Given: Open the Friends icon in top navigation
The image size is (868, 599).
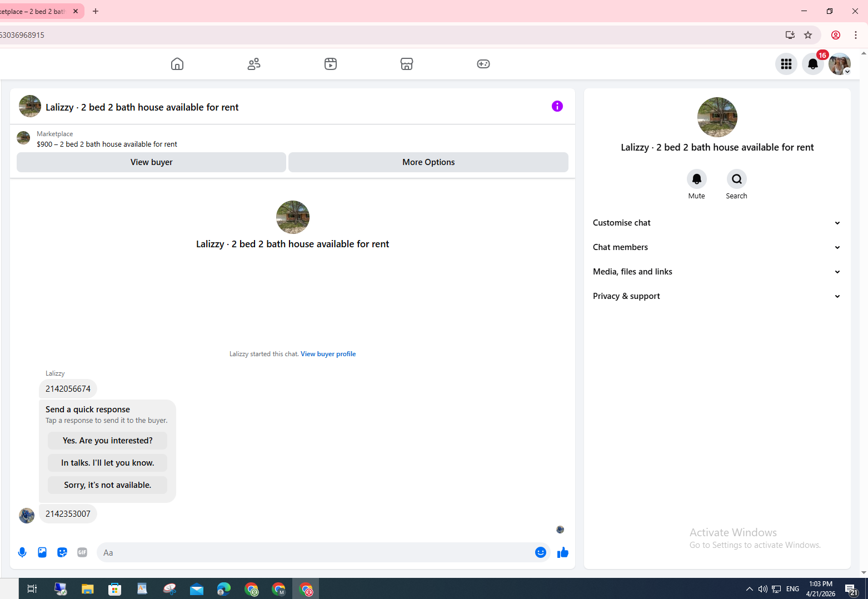Looking at the screenshot, I should (x=254, y=64).
